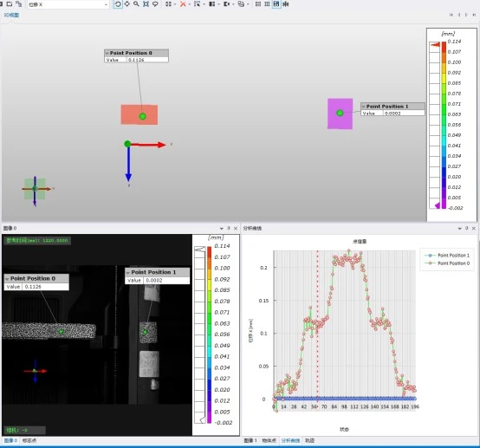Pin the 图像 0 panel
This screenshot has height=448, width=480.
(229, 228)
